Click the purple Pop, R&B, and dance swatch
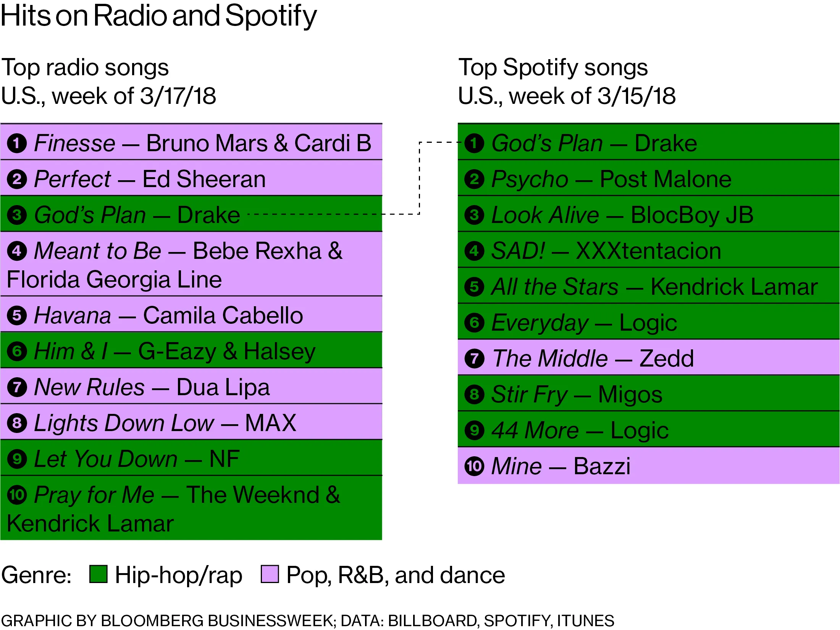This screenshot has height=630, width=840. point(270,574)
